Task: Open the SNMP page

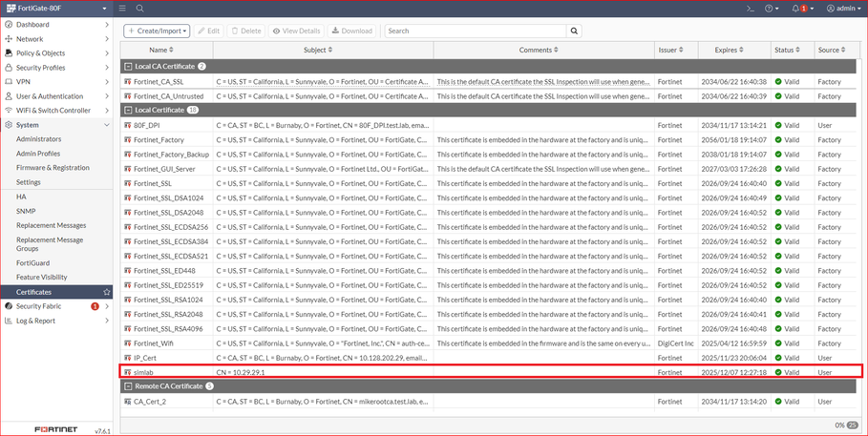Action: pos(26,211)
